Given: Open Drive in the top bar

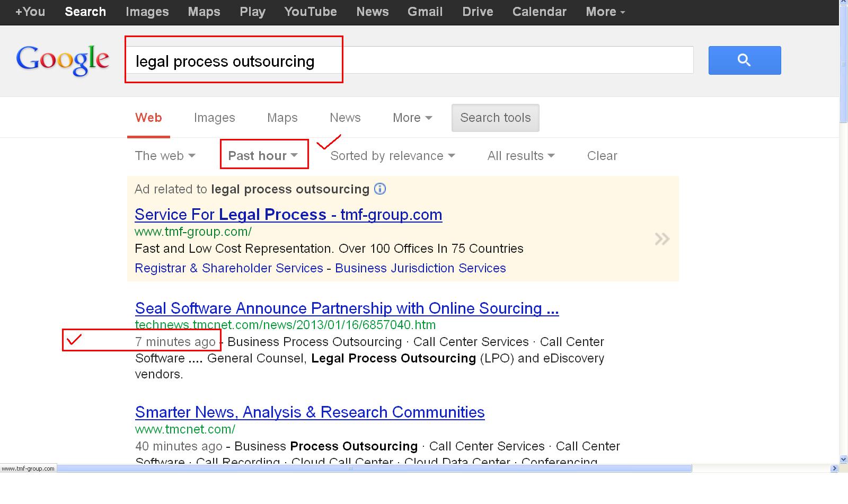Looking at the screenshot, I should click(x=478, y=12).
